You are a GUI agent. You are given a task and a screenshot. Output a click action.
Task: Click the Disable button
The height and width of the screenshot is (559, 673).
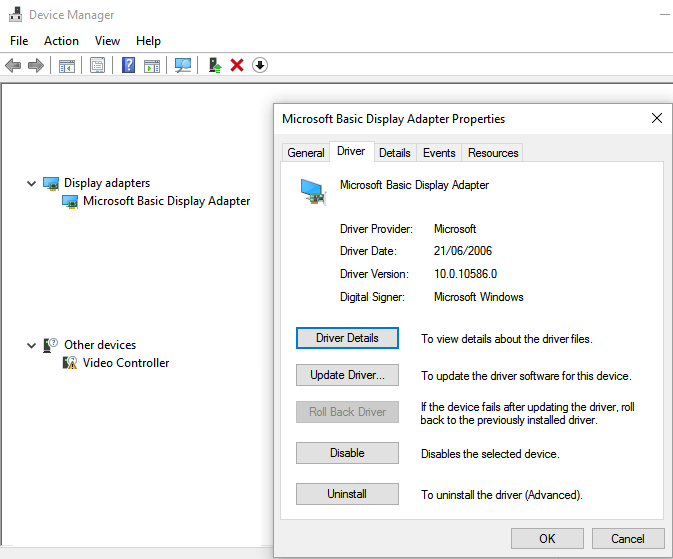pyautogui.click(x=347, y=453)
